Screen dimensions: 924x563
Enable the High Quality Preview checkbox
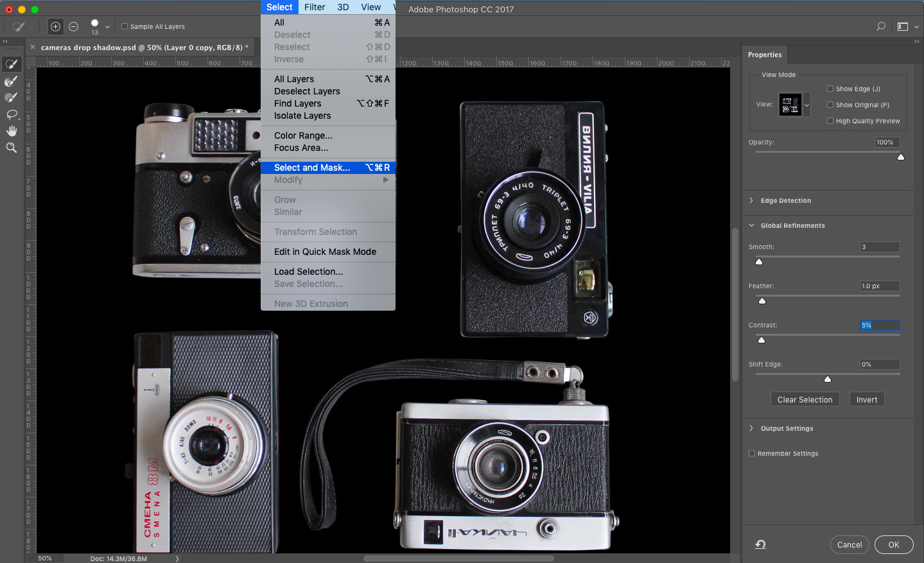830,121
